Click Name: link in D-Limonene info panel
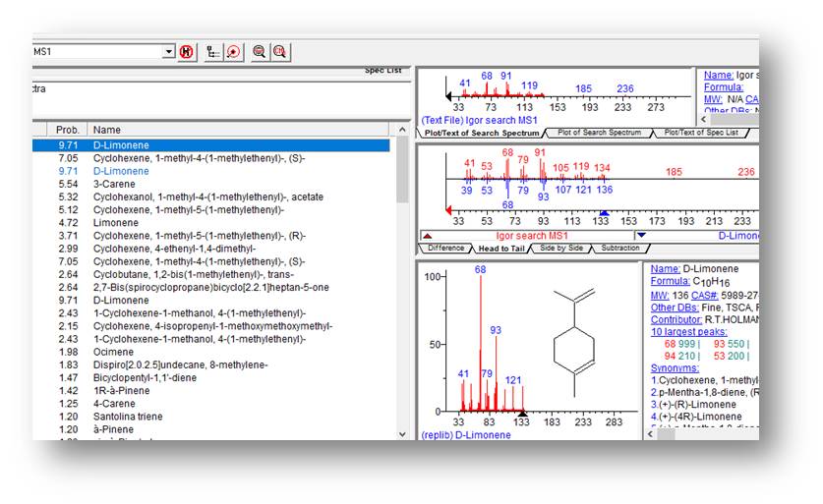 point(665,269)
